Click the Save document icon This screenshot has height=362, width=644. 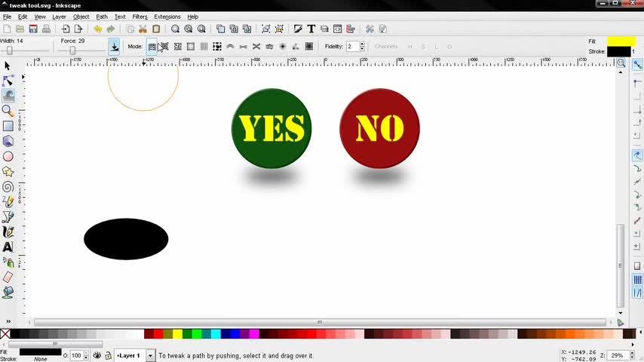click(33, 29)
